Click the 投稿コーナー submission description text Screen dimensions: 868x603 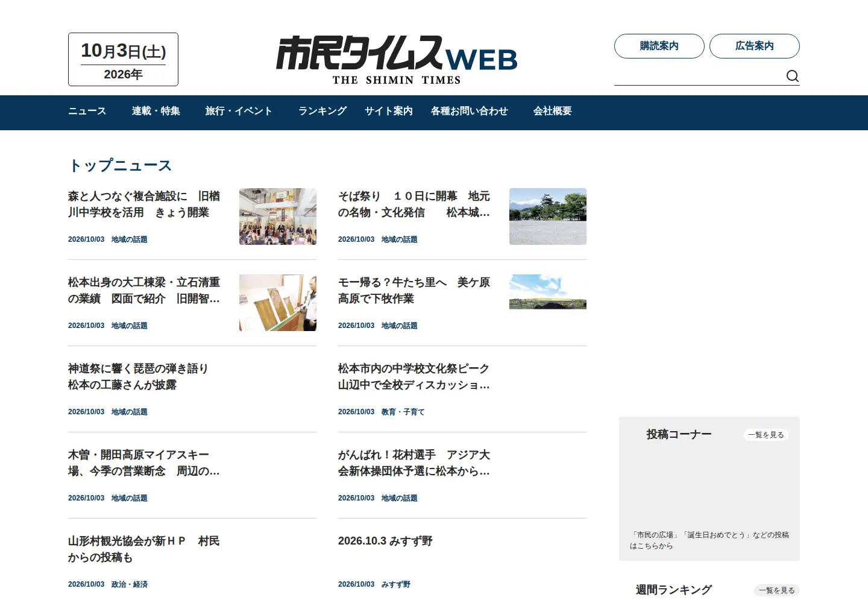click(x=709, y=540)
